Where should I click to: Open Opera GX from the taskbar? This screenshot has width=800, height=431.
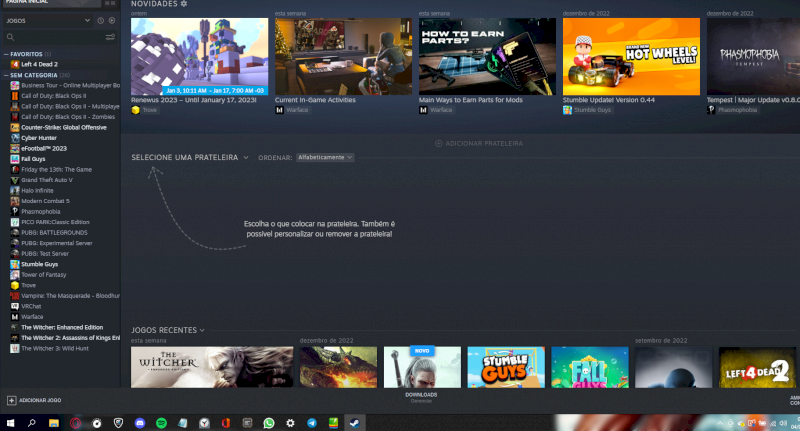coord(76,423)
